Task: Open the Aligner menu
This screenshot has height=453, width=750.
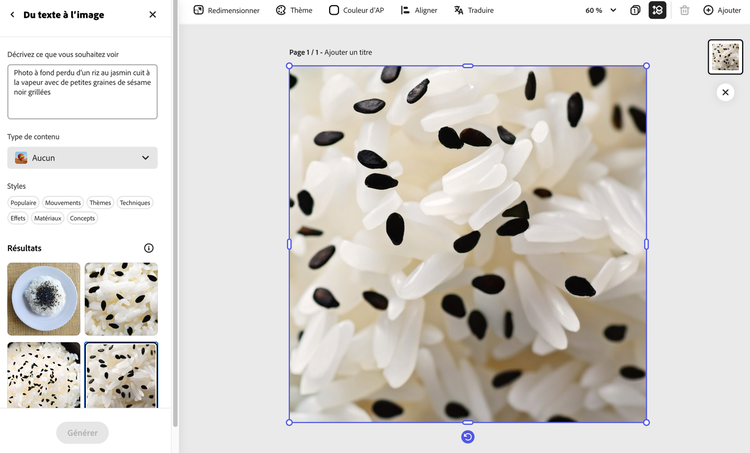Action: pos(419,10)
